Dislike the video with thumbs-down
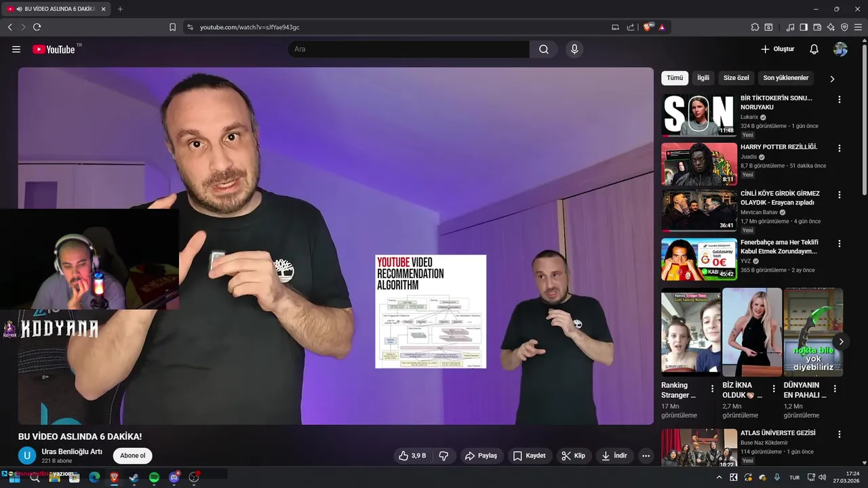Image resolution: width=868 pixels, height=488 pixels. pyautogui.click(x=444, y=456)
